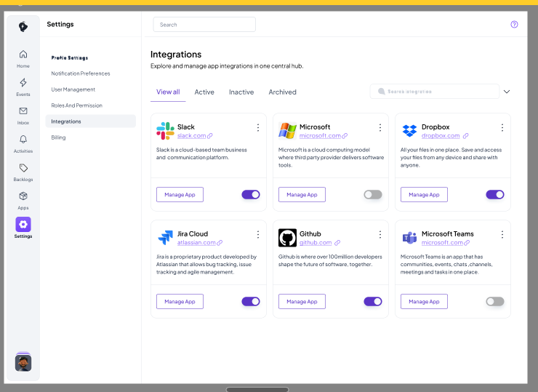This screenshot has width=538, height=392.
Task: Focus the top Search field
Action: (x=204, y=25)
